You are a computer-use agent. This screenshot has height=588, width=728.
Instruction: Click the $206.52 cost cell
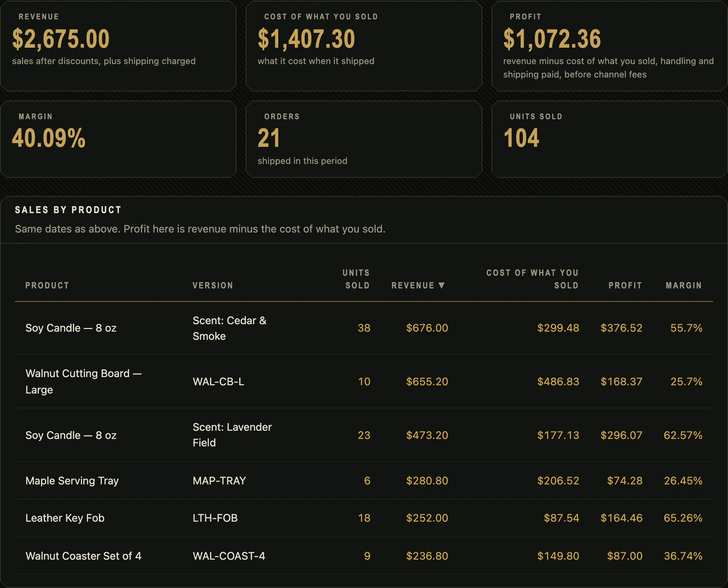tap(558, 481)
